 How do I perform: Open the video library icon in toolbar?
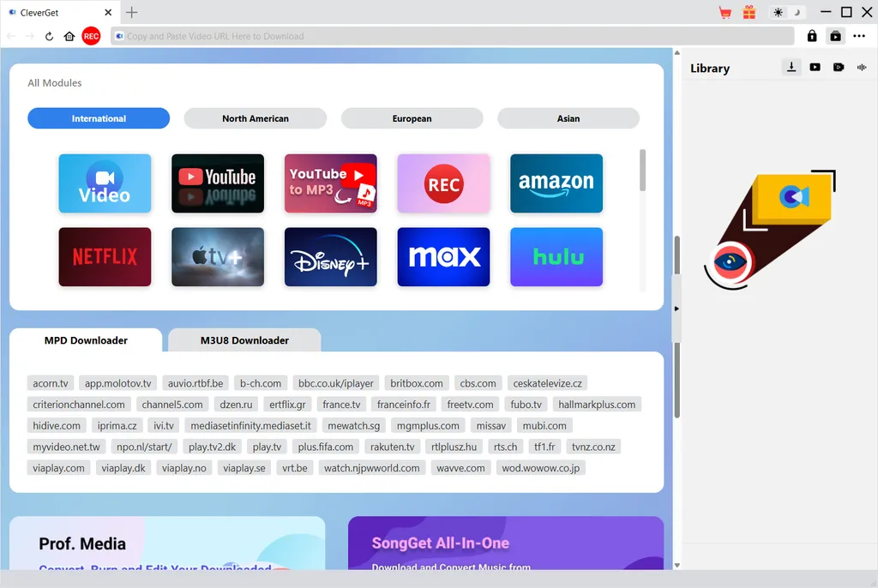pyautogui.click(x=835, y=36)
